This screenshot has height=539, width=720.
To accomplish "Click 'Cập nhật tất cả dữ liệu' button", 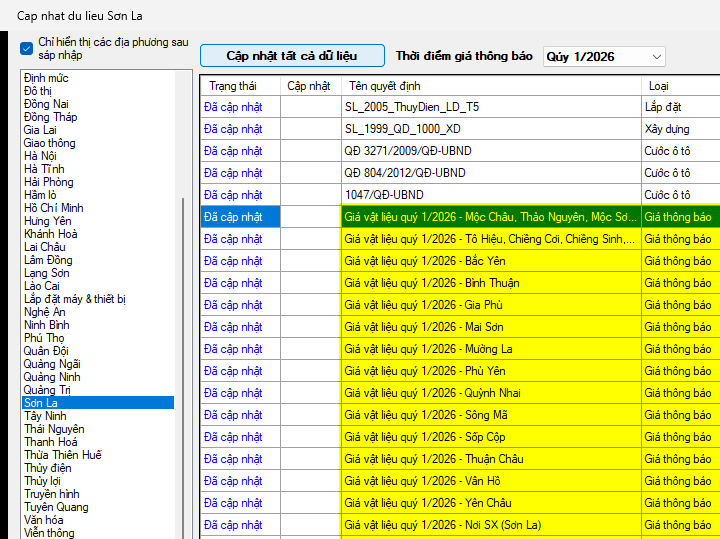I will [292, 56].
